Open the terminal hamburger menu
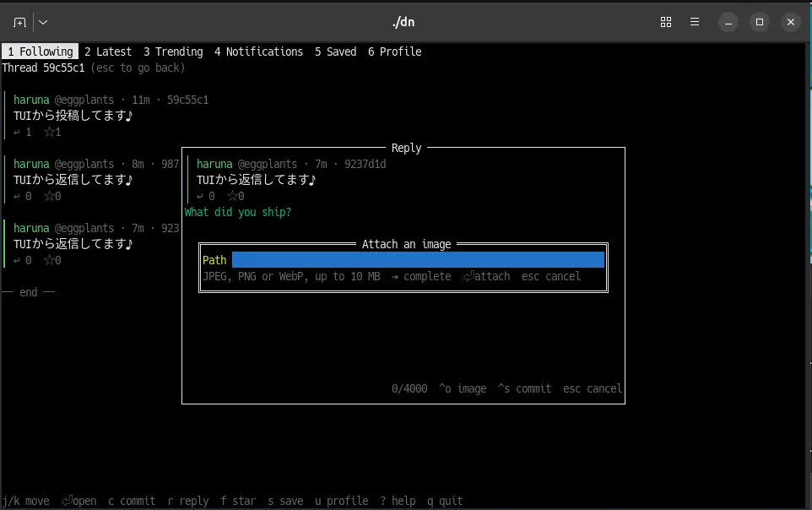812x510 pixels. (695, 22)
